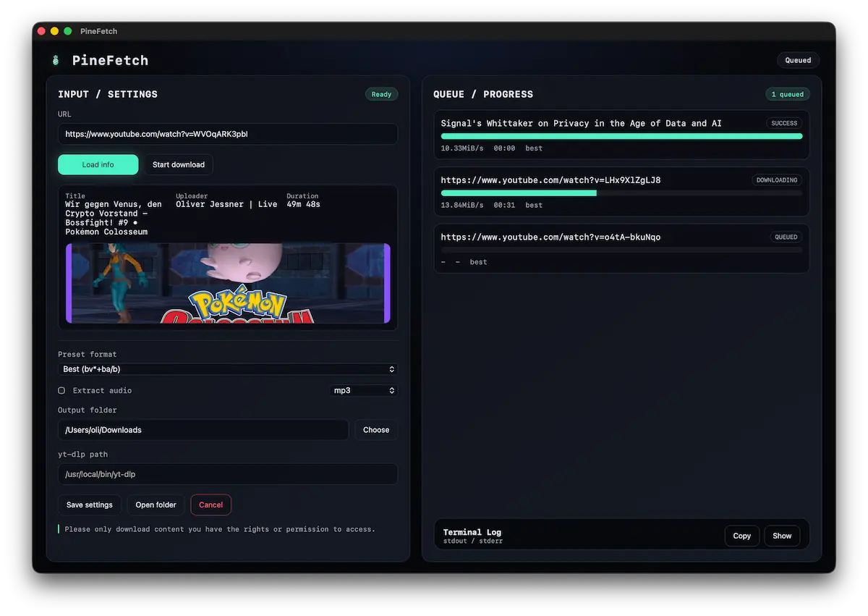The height and width of the screenshot is (616, 868).
Task: Click the SUCCESS badge on the Whittaker download
Action: 783,123
